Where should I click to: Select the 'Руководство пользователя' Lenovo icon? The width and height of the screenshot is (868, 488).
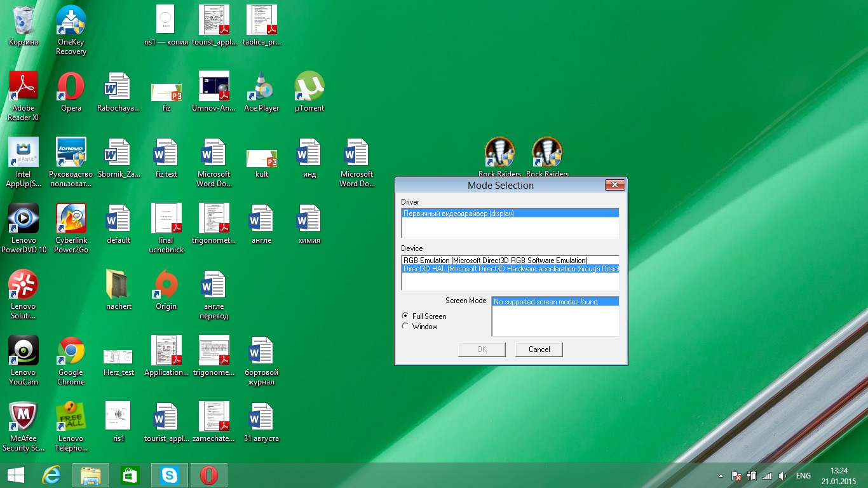71,163
